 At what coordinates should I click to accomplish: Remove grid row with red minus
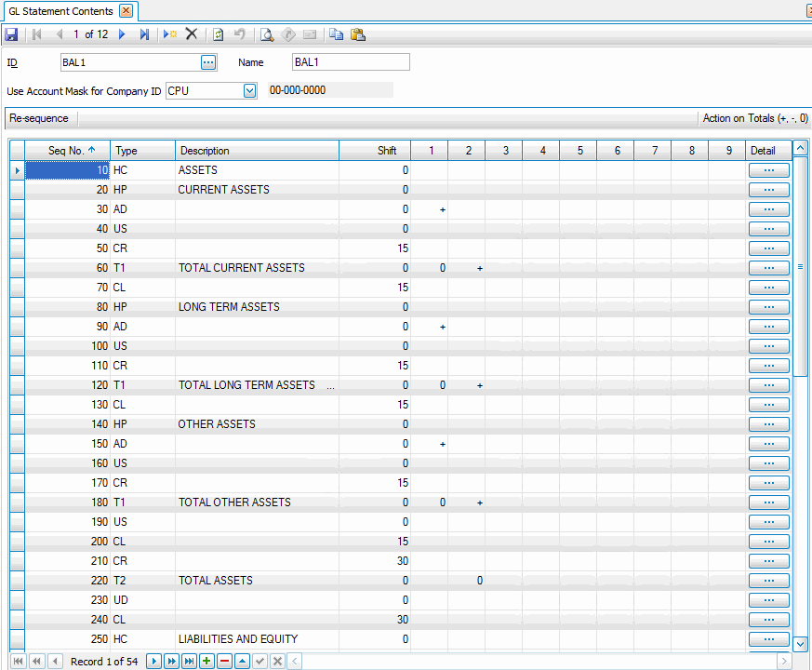224,661
